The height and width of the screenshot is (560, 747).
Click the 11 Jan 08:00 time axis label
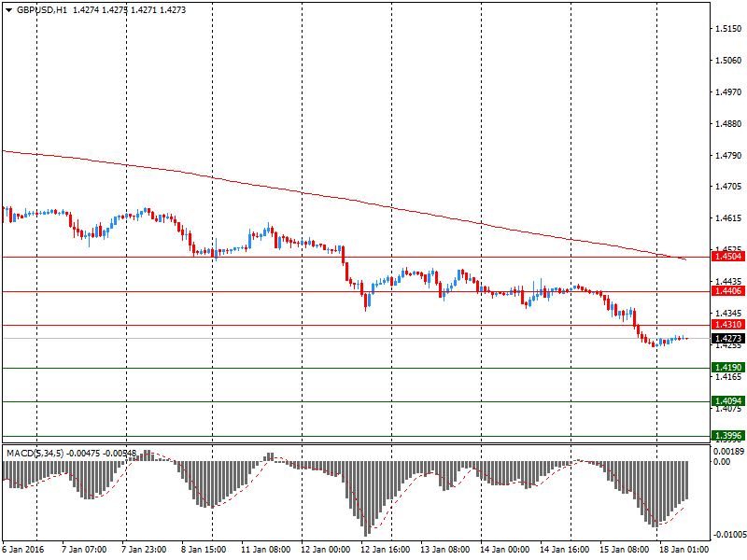point(266,550)
